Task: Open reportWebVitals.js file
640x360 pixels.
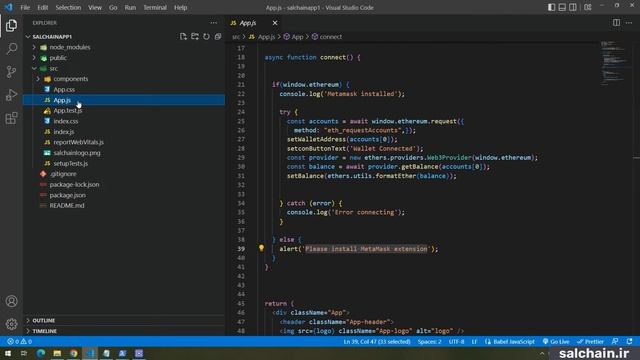Action: (78, 142)
